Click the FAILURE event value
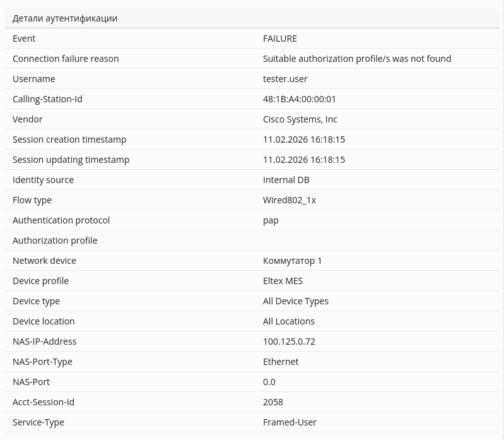 tap(279, 39)
